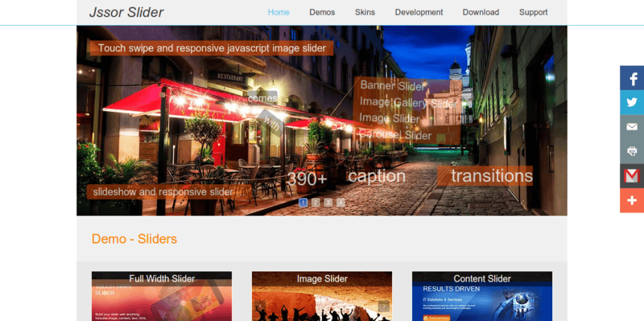Share the page by email envelope icon
Viewport: 644px width, 321px height.
(x=632, y=127)
